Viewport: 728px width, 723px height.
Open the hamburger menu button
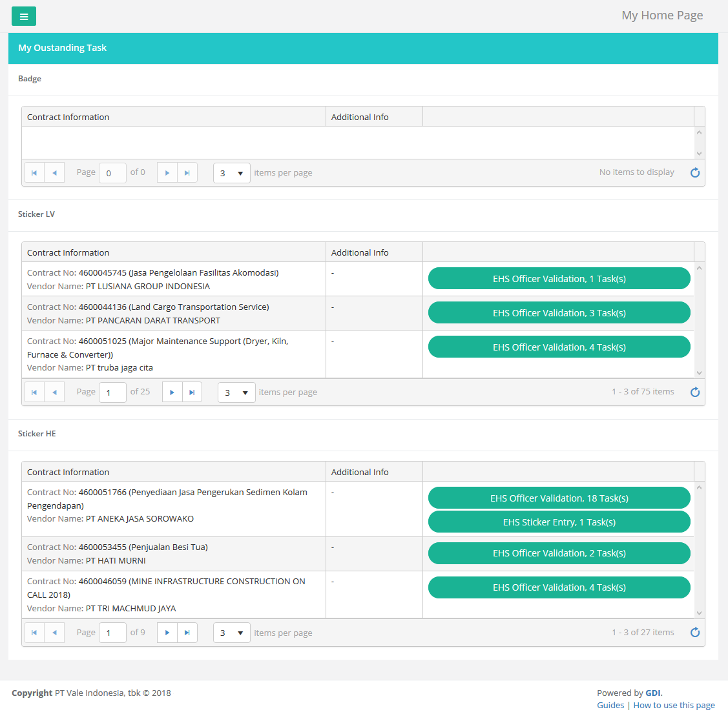(x=24, y=16)
